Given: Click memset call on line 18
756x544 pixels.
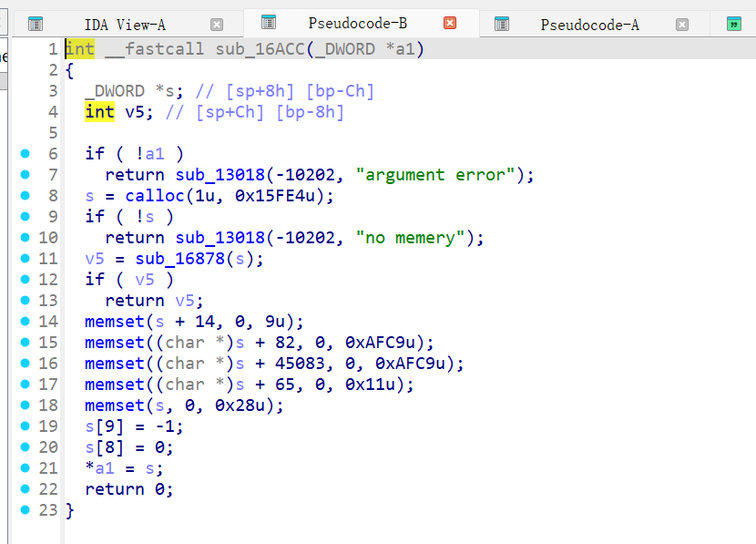Looking at the screenshot, I should [x=115, y=405].
